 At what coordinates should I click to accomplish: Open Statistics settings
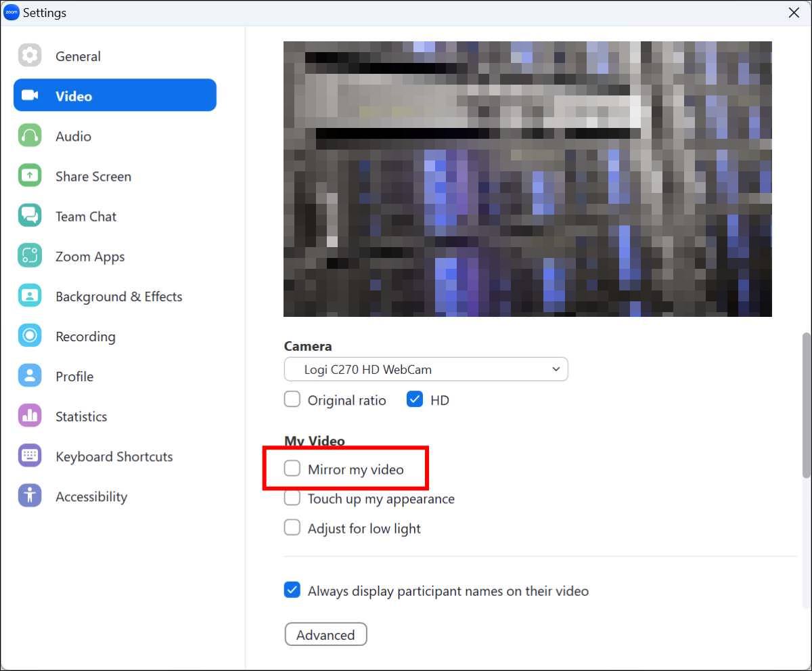click(x=115, y=416)
